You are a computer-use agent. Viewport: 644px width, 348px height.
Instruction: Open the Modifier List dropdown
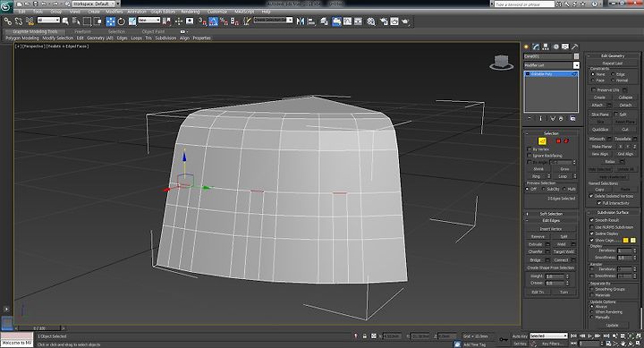coord(552,65)
